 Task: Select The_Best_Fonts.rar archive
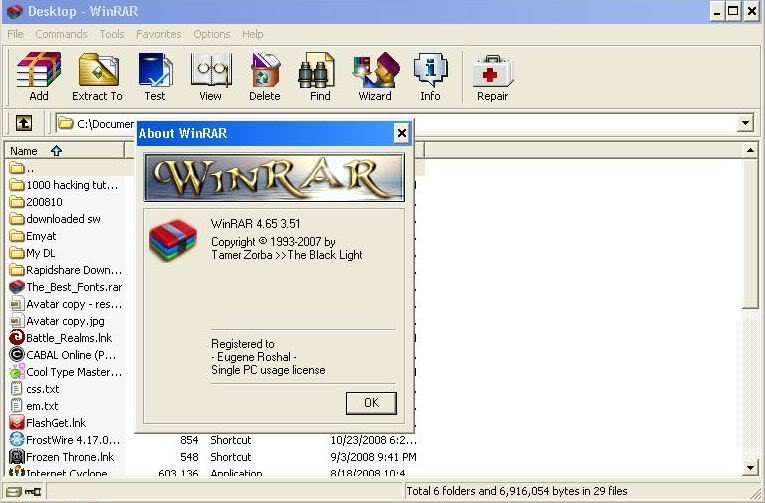pyautogui.click(x=66, y=287)
